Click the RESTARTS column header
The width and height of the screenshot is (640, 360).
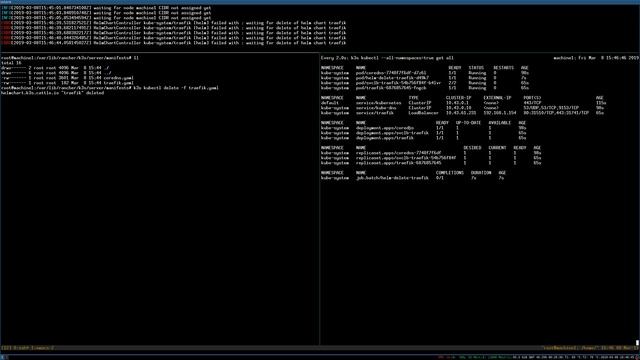click(504, 68)
